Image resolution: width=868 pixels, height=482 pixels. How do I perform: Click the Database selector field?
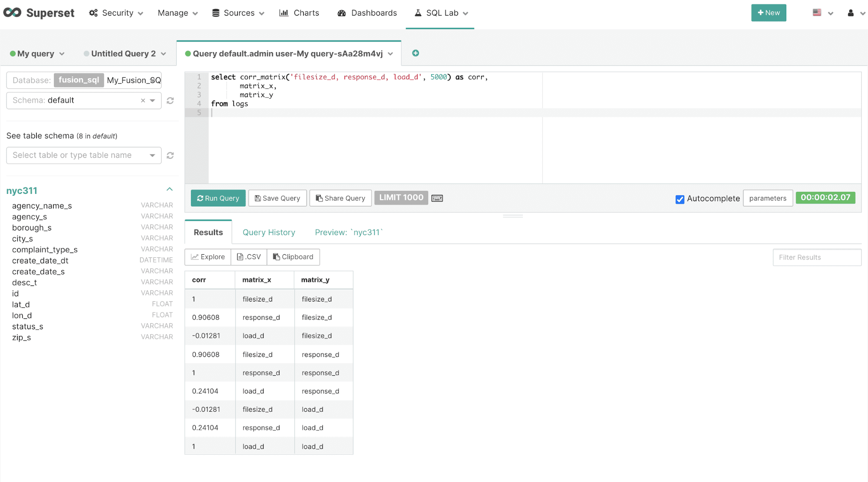[x=84, y=80]
